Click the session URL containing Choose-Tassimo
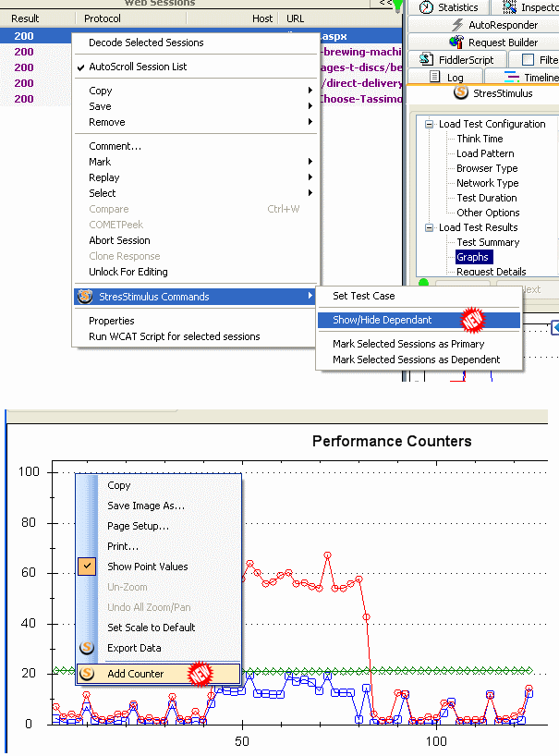 coord(360,98)
